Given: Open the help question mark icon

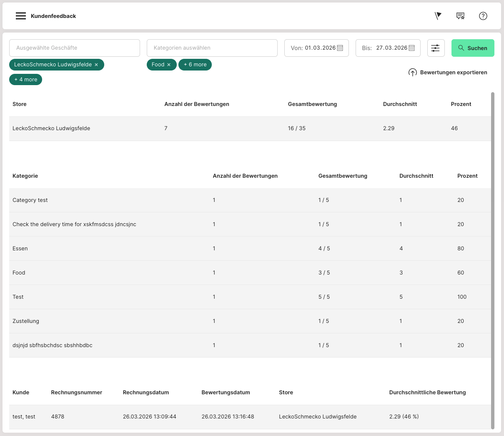Looking at the screenshot, I should 483,16.
